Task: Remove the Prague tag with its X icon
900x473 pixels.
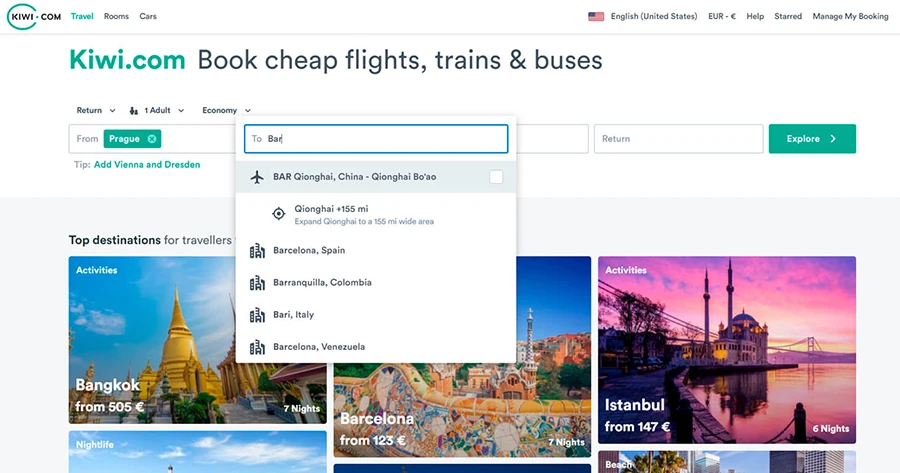Action: coord(152,139)
